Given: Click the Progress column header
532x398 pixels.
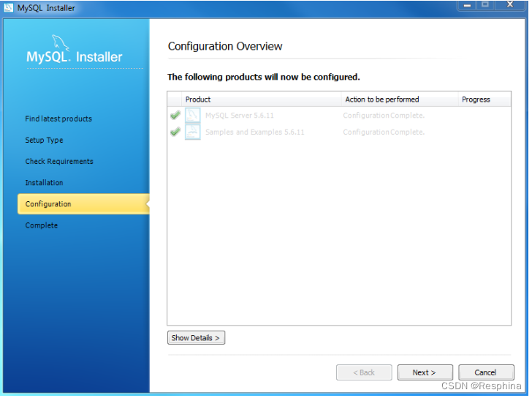Looking at the screenshot, I should [484, 99].
